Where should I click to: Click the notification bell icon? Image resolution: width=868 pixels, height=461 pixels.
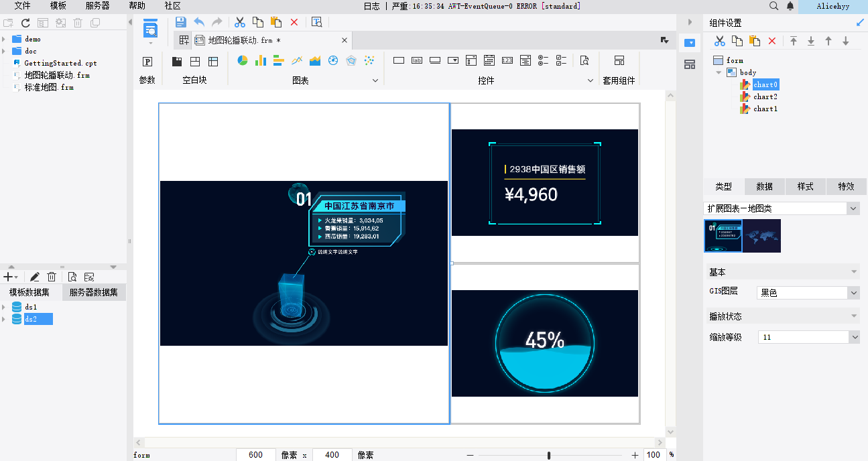click(790, 6)
